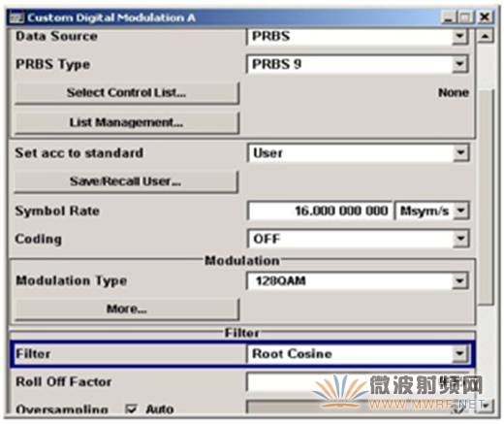Image resolution: width=504 pixels, height=424 pixels.
Task: Click the Symbol Rate value field
Action: point(320,211)
